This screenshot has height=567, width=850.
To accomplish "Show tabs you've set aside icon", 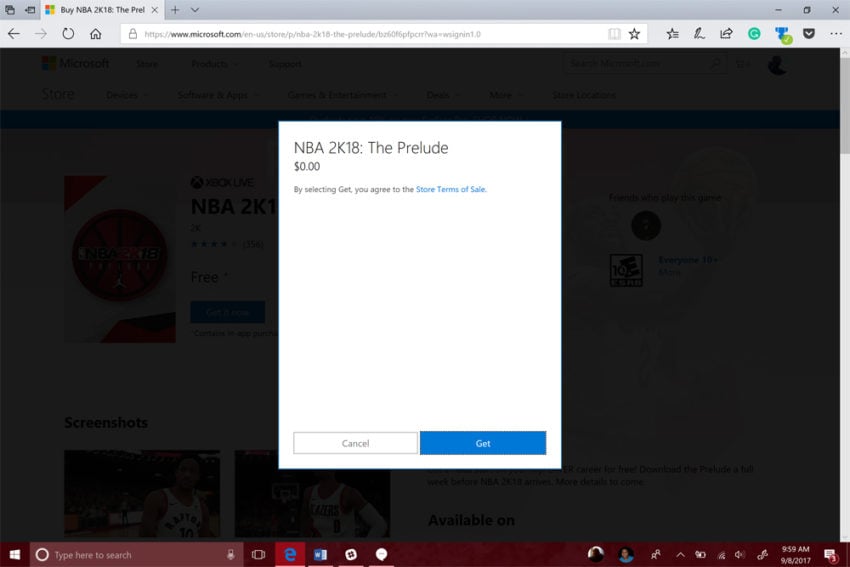I will coord(10,10).
